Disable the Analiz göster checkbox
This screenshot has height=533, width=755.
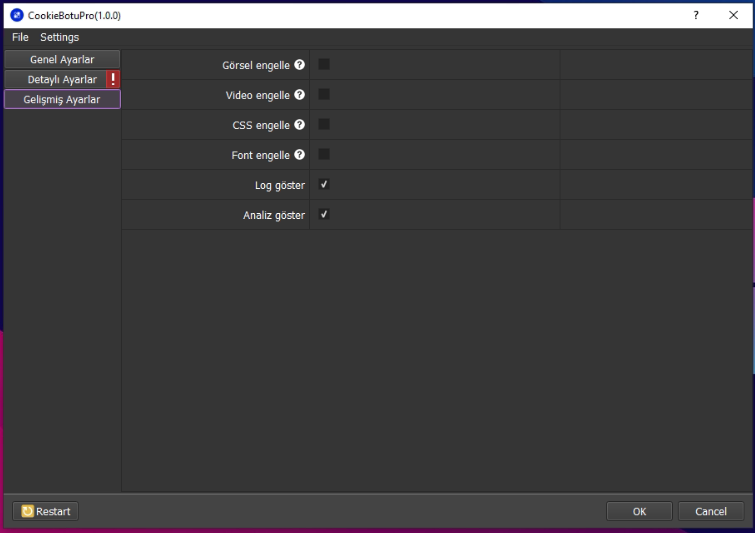[x=324, y=215]
